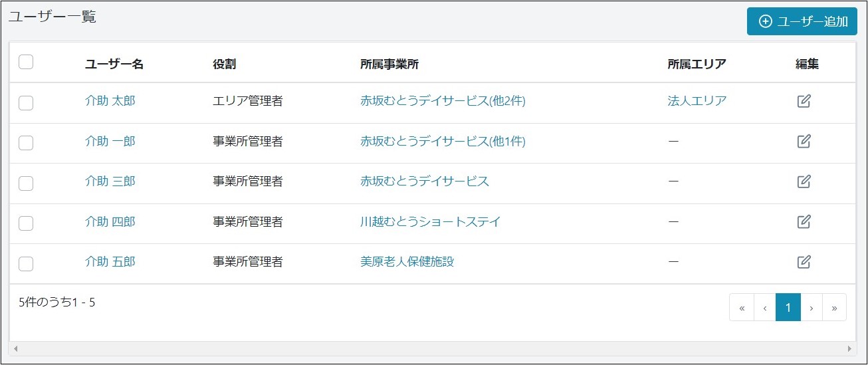Open user link 介助 五郎
This screenshot has height=365, width=868.
pos(110,262)
